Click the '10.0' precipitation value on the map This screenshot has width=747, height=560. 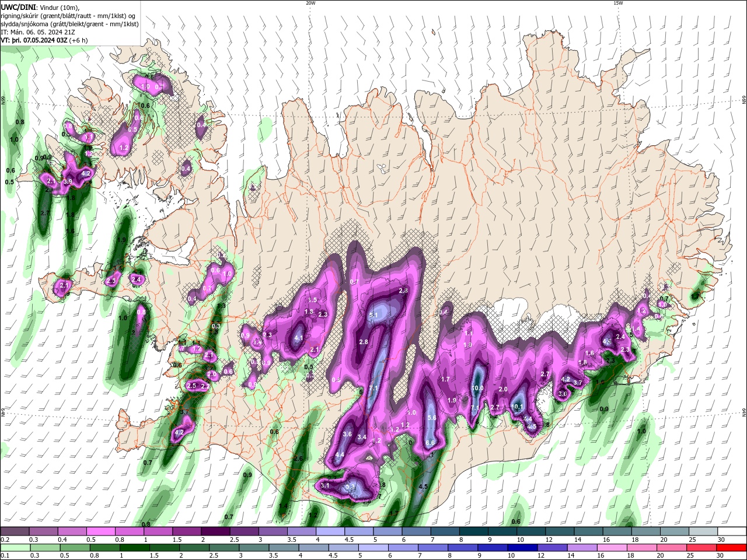(x=478, y=388)
